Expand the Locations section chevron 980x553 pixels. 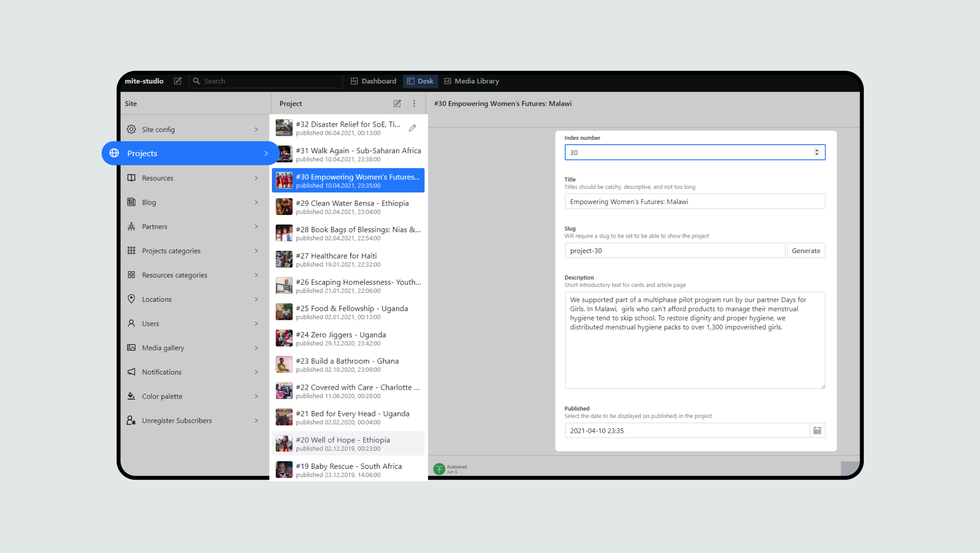[256, 300]
